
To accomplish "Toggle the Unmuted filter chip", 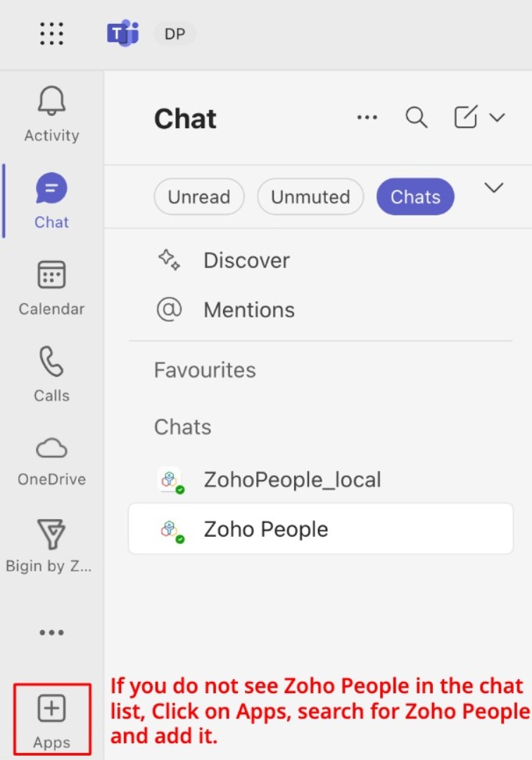I will tap(310, 196).
